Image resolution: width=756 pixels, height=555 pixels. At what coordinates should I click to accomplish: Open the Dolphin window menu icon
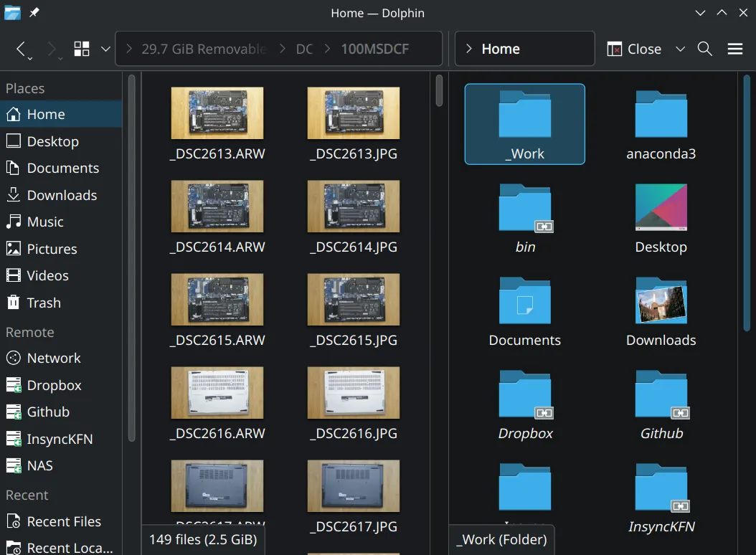point(12,12)
